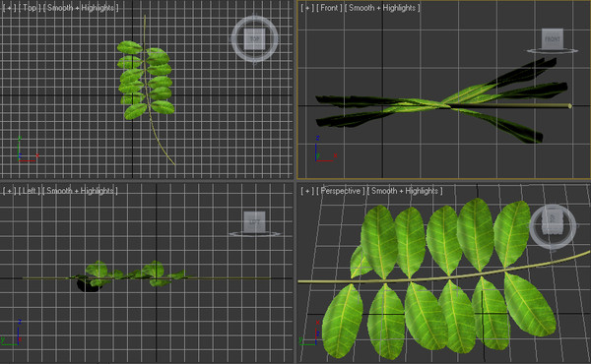Open Smooth + Highlights menu in Left viewport

point(80,191)
